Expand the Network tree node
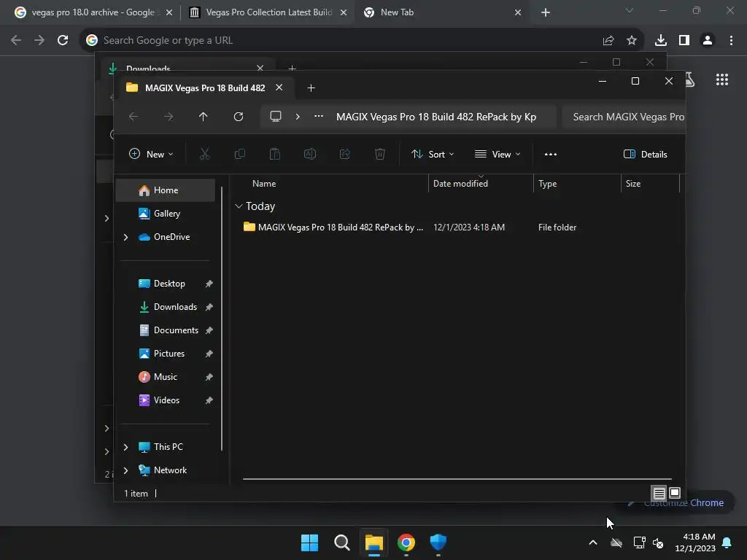 click(125, 470)
